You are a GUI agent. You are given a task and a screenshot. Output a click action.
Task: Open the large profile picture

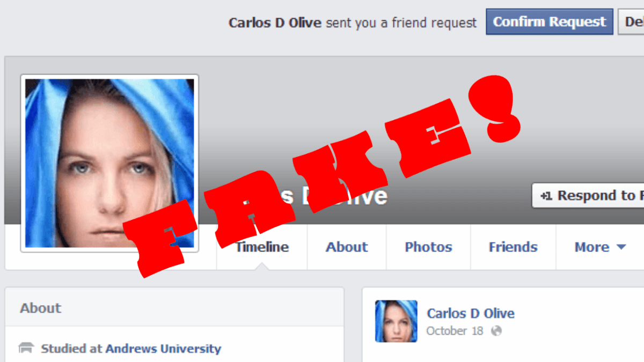click(109, 163)
